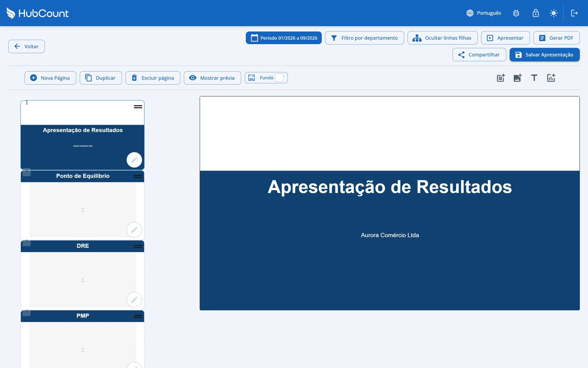Click the globe icon beside Português
This screenshot has width=588, height=368.
click(470, 13)
